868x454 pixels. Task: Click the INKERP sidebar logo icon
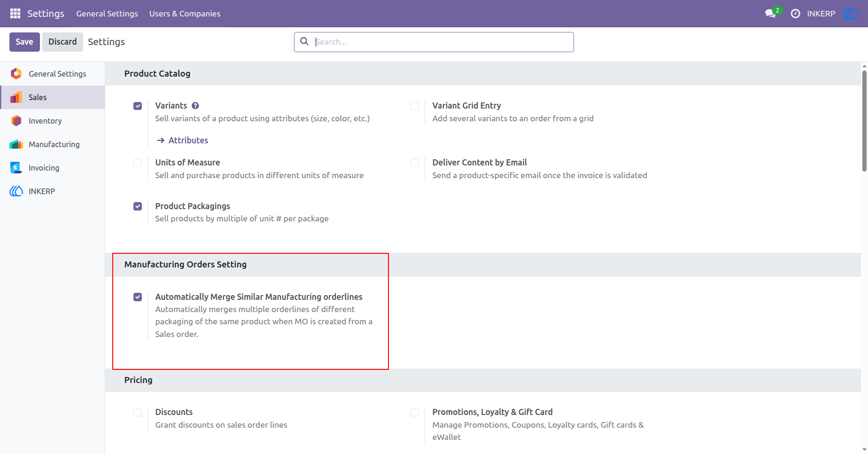click(x=16, y=191)
